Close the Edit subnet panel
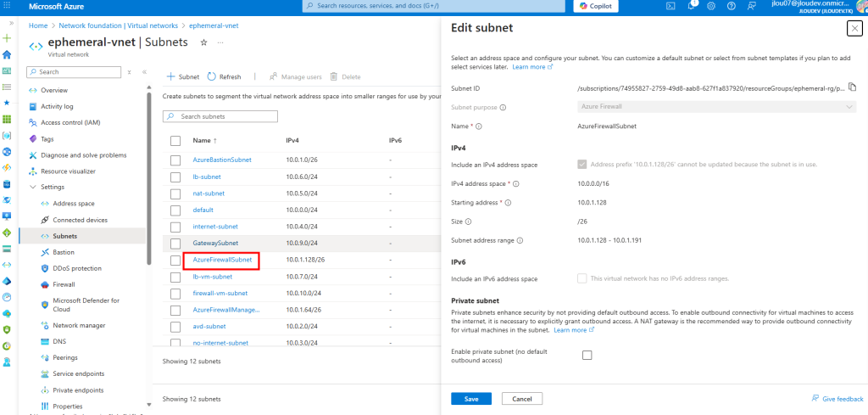868x415 pixels. coord(854,30)
